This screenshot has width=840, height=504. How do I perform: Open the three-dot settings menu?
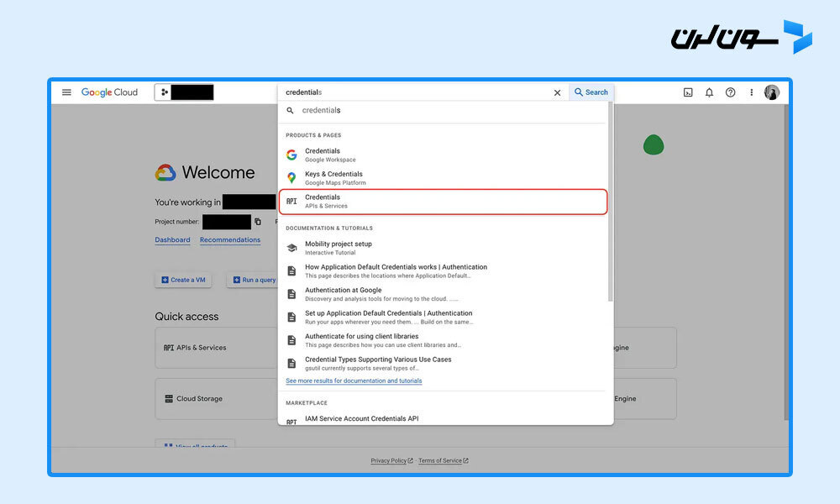coord(751,92)
